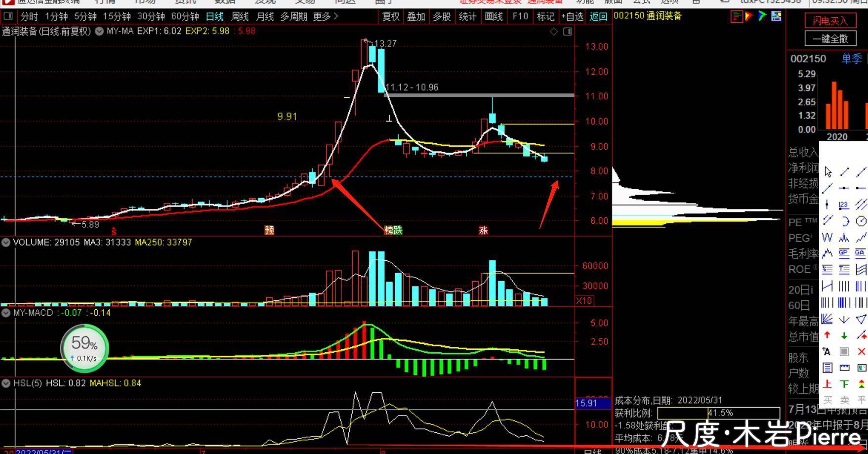
Task: Click the 榜跌 event marker on chart
Action: coord(393,230)
